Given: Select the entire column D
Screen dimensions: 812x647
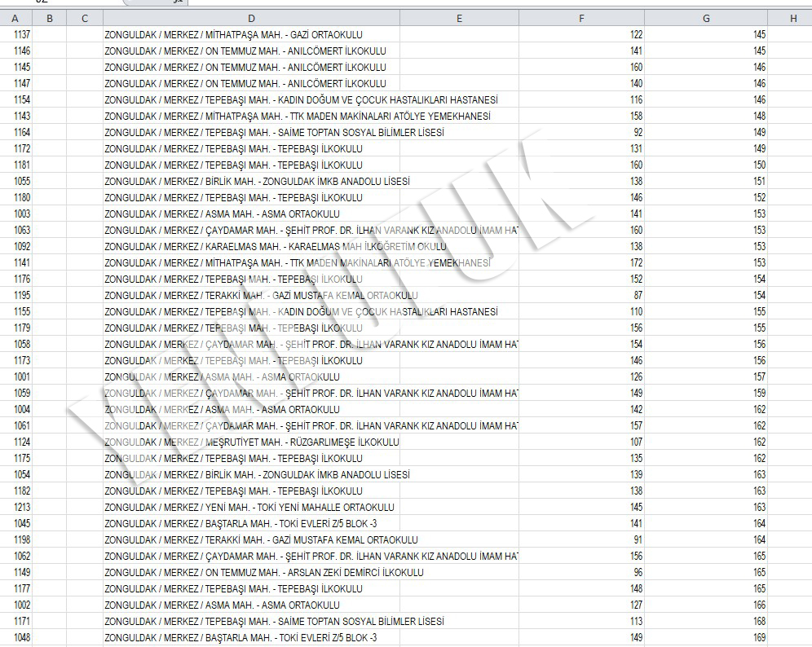Looking at the screenshot, I should (x=251, y=18).
